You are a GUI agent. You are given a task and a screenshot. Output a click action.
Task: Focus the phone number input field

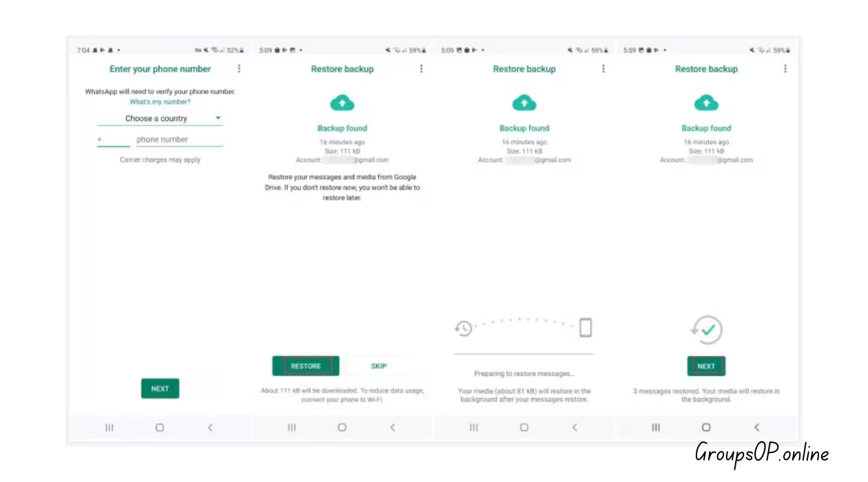tap(179, 140)
